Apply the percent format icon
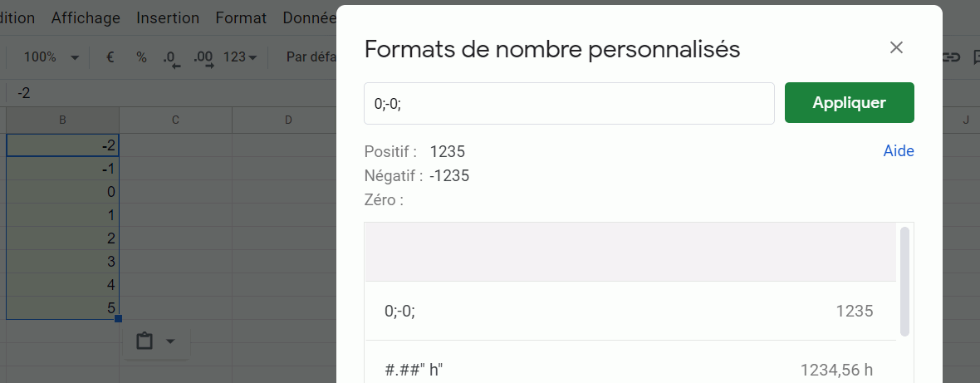 [141, 57]
